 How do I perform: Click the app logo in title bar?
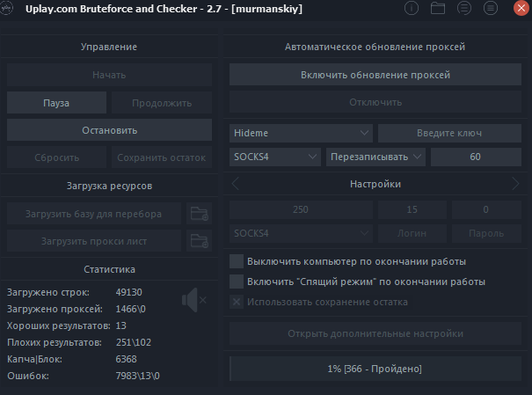[x=6, y=8]
